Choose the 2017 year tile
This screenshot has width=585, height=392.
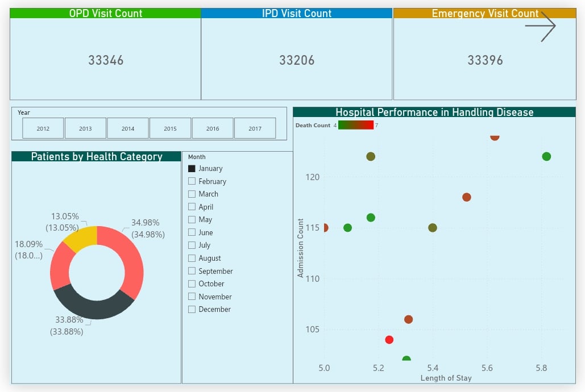[x=255, y=128]
